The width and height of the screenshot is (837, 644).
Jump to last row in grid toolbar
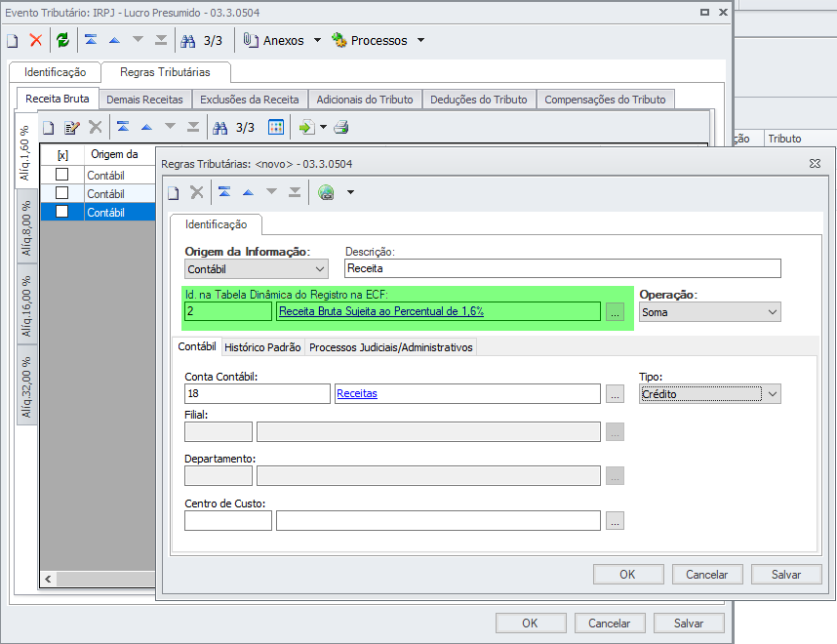coord(193,127)
